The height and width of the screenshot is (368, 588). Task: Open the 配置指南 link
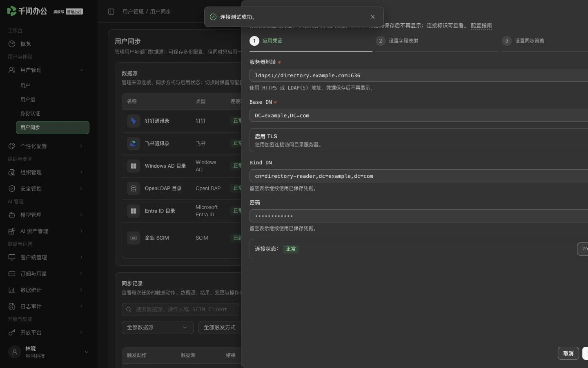[481, 26]
